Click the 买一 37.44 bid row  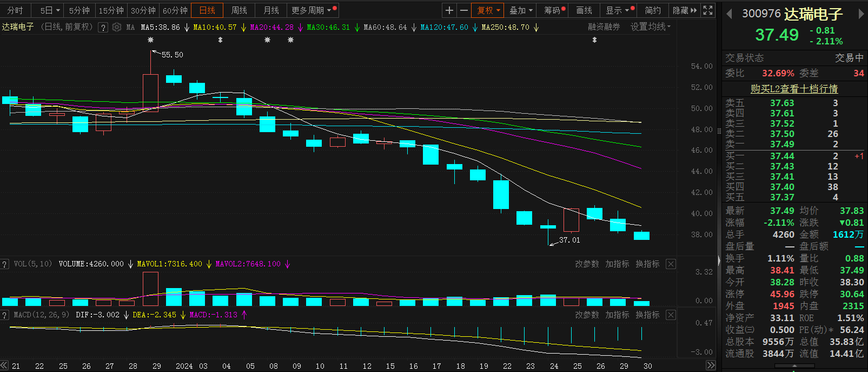click(794, 156)
